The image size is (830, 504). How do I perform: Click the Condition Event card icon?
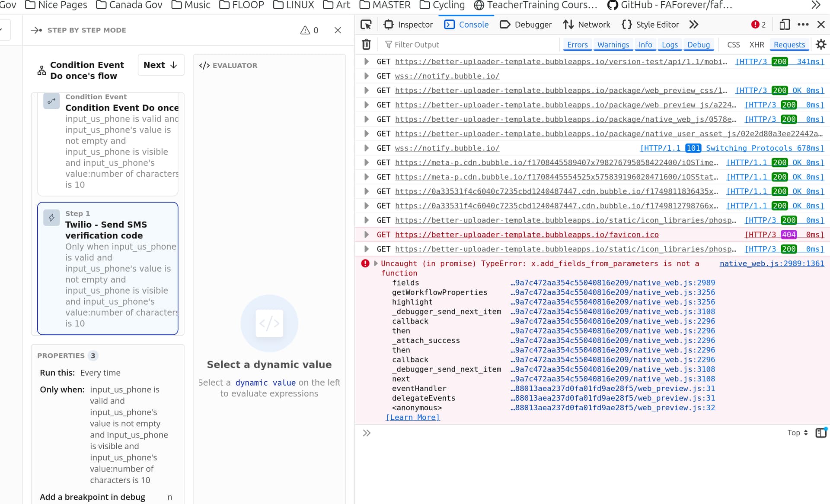pos(51,101)
